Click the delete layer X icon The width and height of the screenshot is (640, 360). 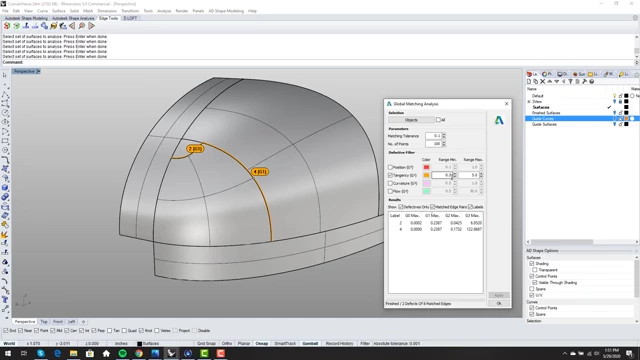pos(542,82)
